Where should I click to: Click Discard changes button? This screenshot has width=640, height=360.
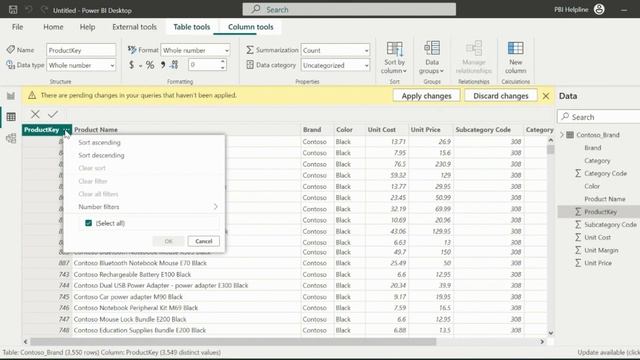(x=500, y=96)
